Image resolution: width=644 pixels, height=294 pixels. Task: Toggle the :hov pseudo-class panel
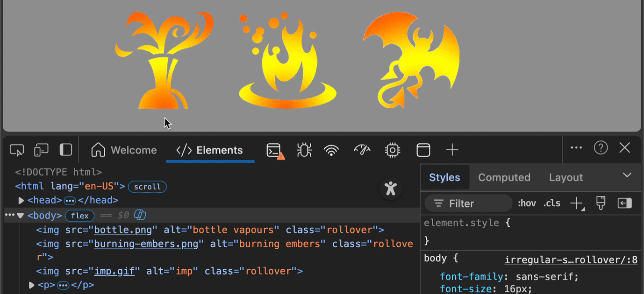[527, 203]
